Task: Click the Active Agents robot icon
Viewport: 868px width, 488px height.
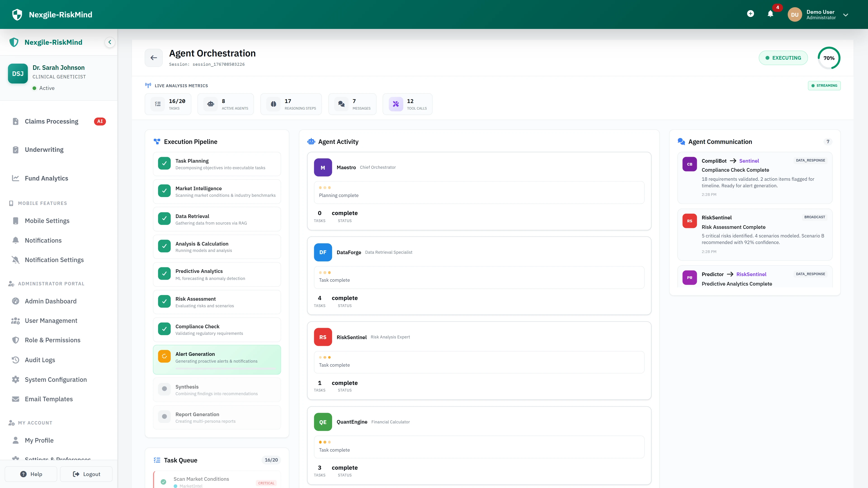Action: tap(211, 104)
